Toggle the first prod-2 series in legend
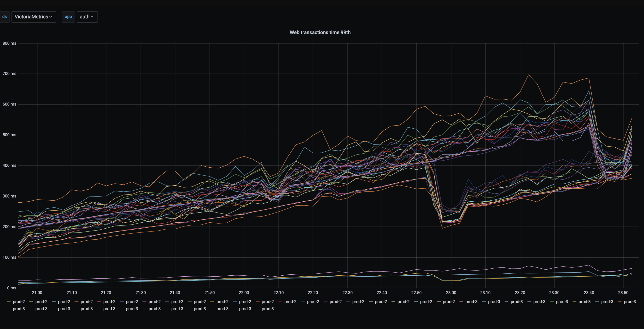The width and height of the screenshot is (644, 329). tap(19, 302)
